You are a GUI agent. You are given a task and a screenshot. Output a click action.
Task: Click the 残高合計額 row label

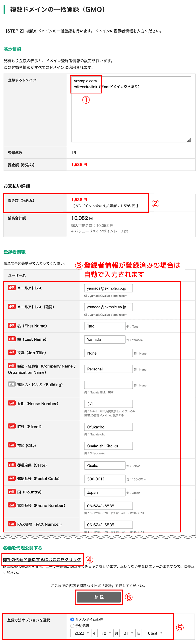[x=17, y=218]
